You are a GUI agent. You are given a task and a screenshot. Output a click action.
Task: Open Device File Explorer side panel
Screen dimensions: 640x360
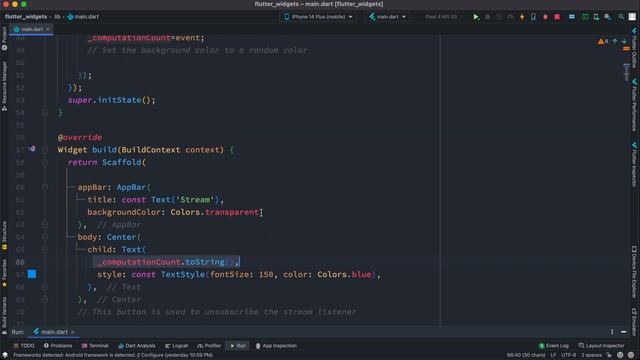634,272
